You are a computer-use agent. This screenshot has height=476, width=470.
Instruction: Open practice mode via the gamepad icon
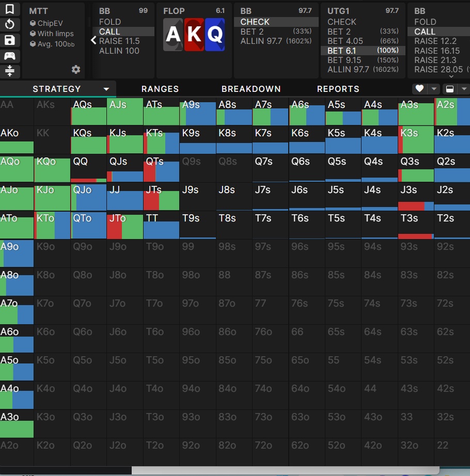(x=10, y=56)
